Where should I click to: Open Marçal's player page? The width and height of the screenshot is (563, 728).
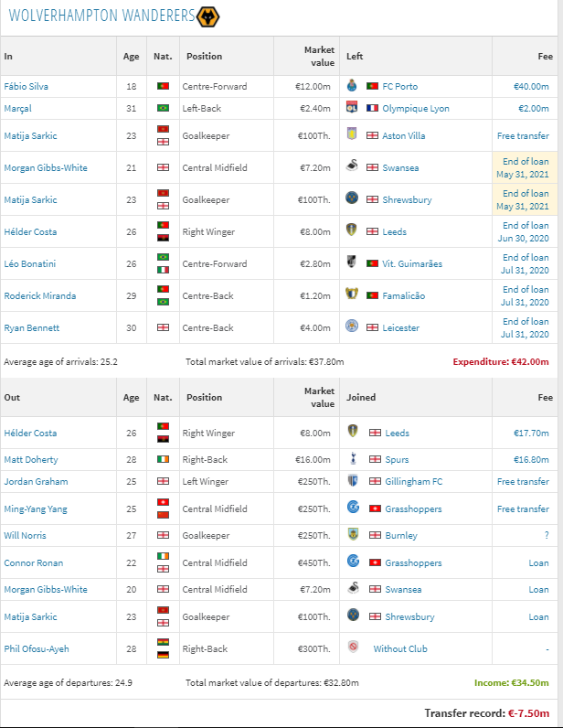tap(17, 108)
